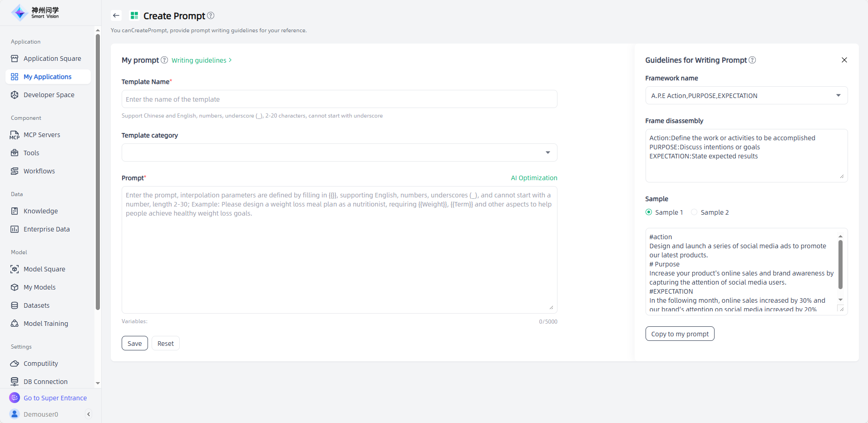Open My Applications in the sidebar

48,77
